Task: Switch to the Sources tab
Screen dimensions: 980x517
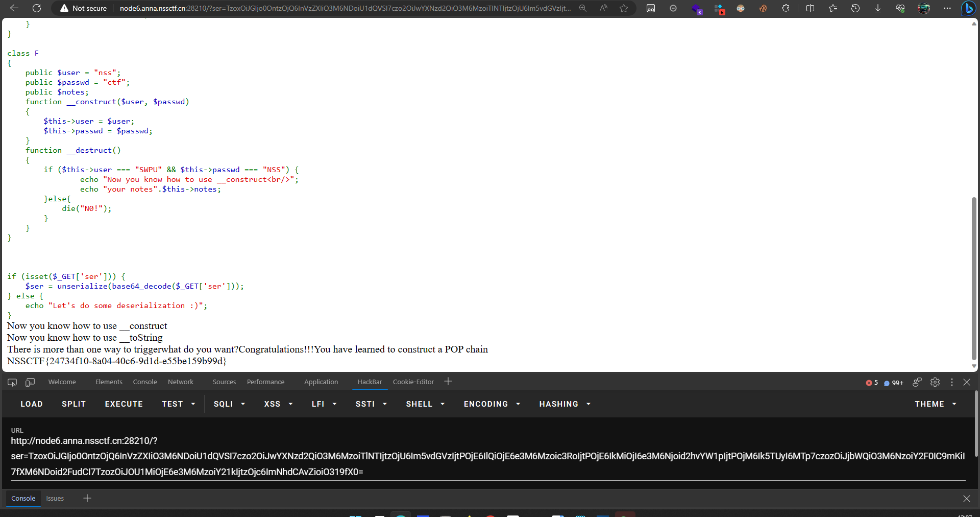Action: (224, 382)
